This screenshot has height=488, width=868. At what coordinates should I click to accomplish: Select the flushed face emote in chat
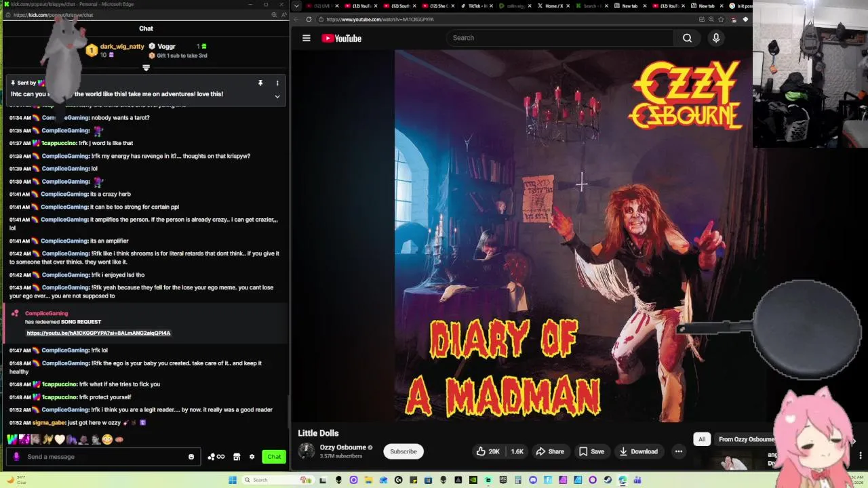pos(107,439)
